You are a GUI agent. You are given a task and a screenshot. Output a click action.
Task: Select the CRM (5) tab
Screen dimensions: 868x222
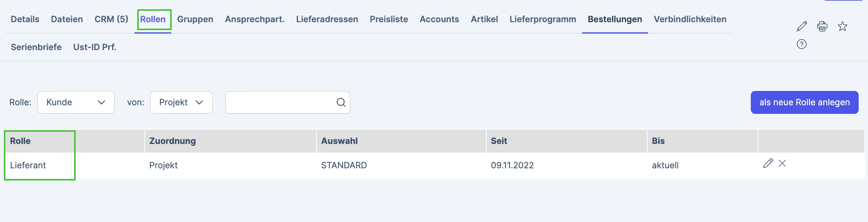coord(111,19)
